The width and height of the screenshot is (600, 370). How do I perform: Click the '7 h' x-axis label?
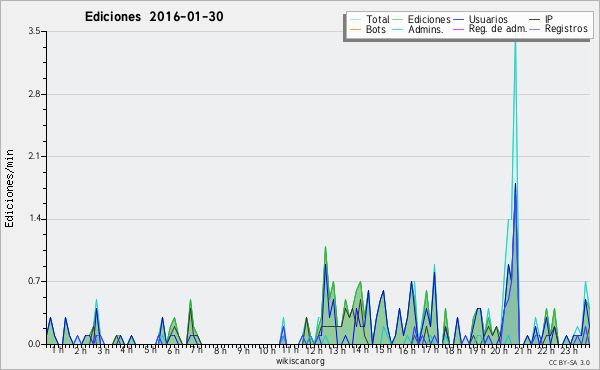[196, 350]
